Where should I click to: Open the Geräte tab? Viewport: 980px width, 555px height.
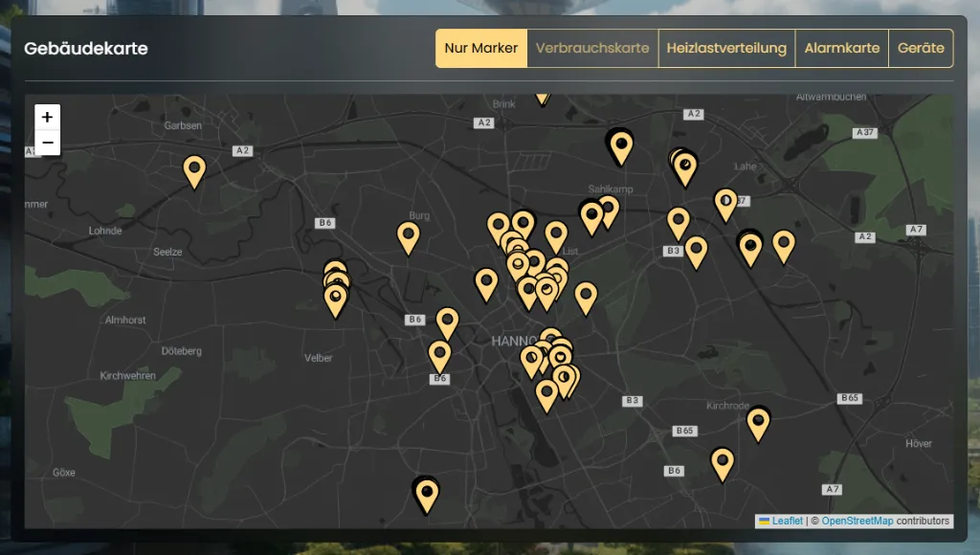click(921, 49)
